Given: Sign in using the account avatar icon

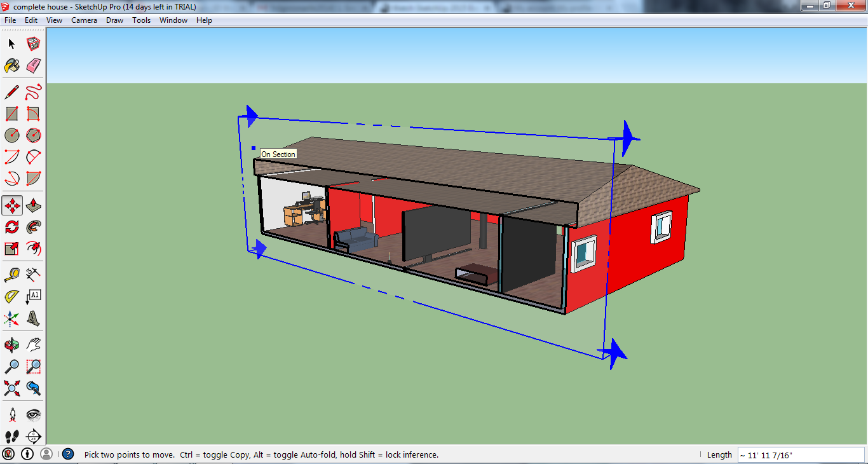Looking at the screenshot, I should pyautogui.click(x=45, y=454).
